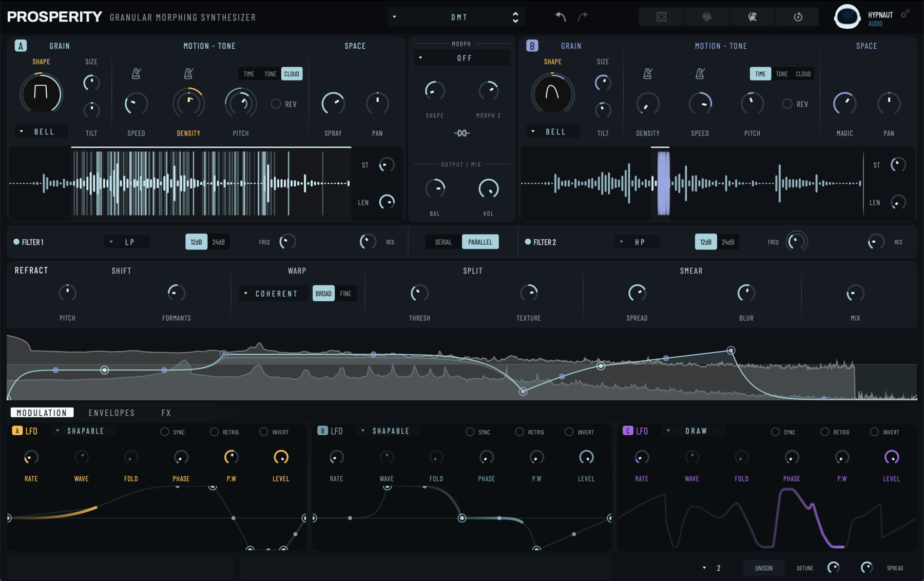
Task: Click Grain B bell shape display
Action: coord(552,93)
